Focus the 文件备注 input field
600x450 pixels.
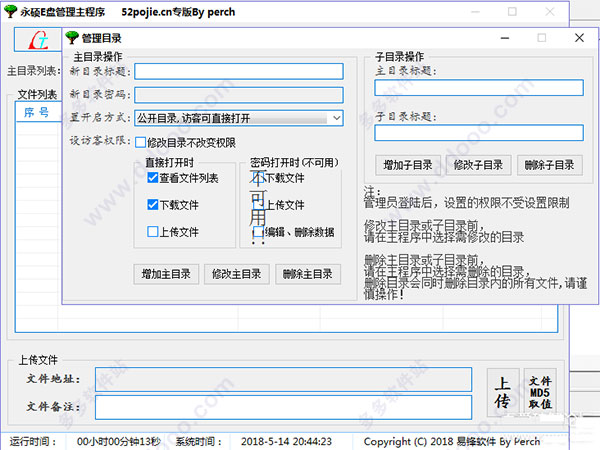coord(283,407)
